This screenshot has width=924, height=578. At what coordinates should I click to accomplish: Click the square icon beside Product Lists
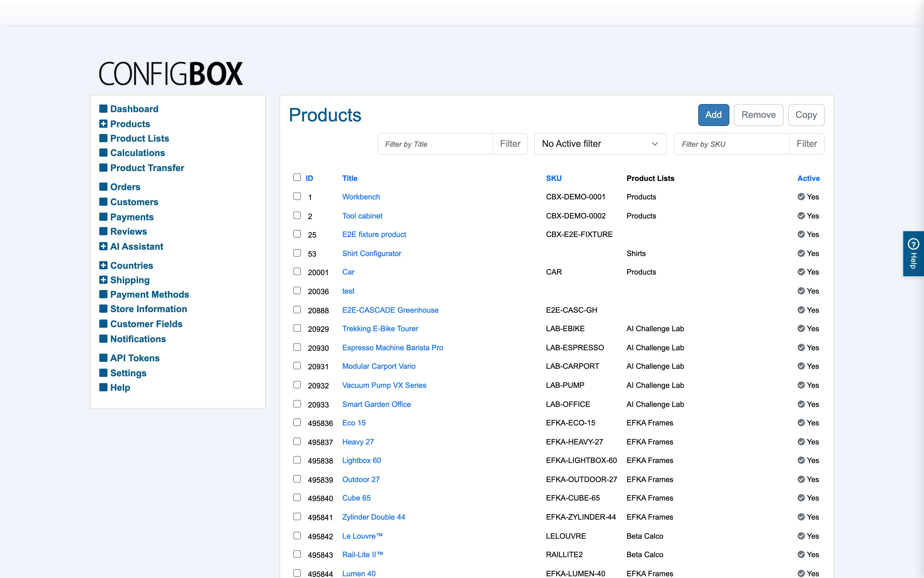(103, 138)
